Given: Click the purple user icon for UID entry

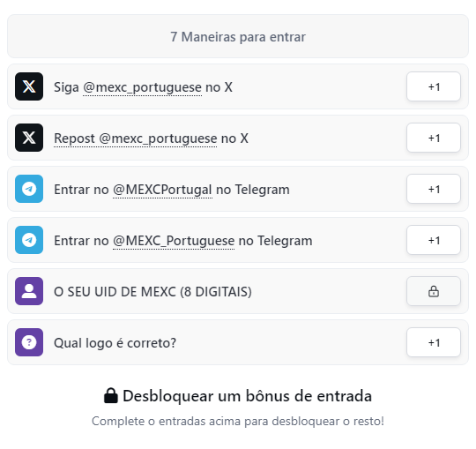Looking at the screenshot, I should coord(29,291).
